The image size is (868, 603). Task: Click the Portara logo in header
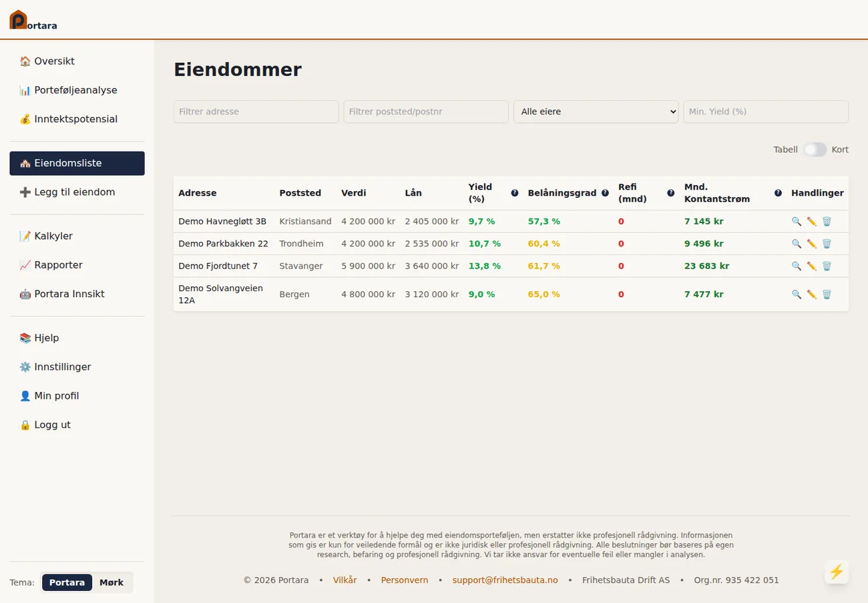33,20
